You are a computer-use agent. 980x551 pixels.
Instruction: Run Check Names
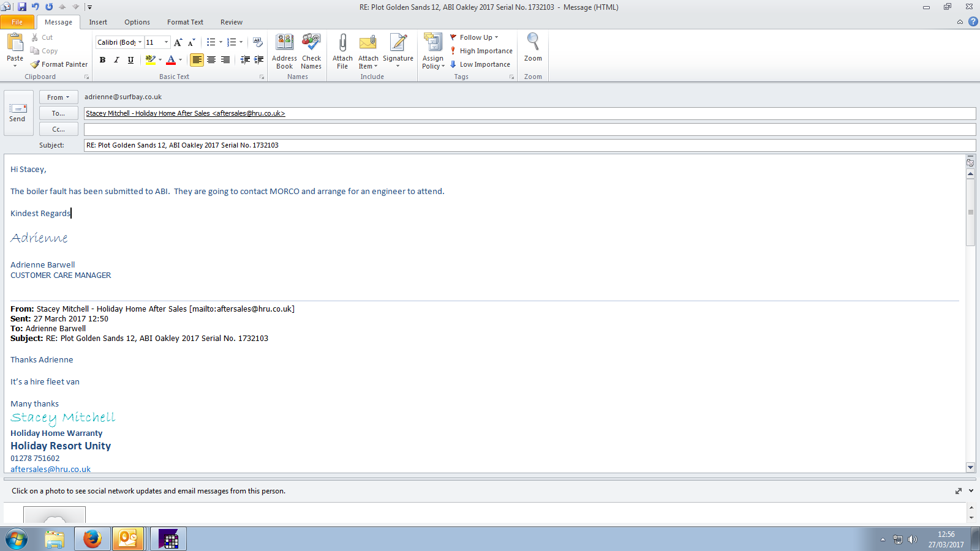[x=311, y=51]
